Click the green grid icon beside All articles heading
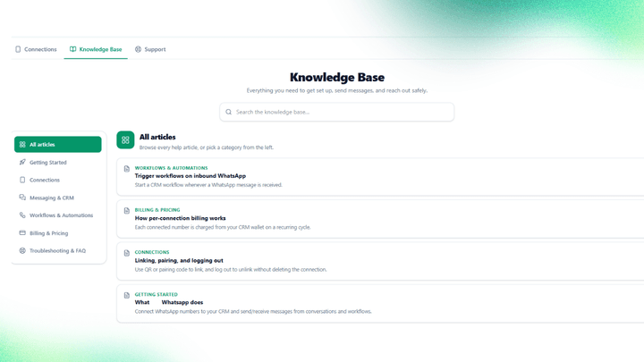This screenshot has width=644, height=362. click(125, 140)
